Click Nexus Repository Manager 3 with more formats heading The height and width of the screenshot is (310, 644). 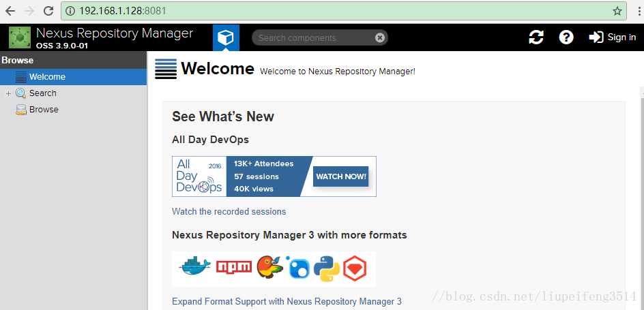pos(289,235)
